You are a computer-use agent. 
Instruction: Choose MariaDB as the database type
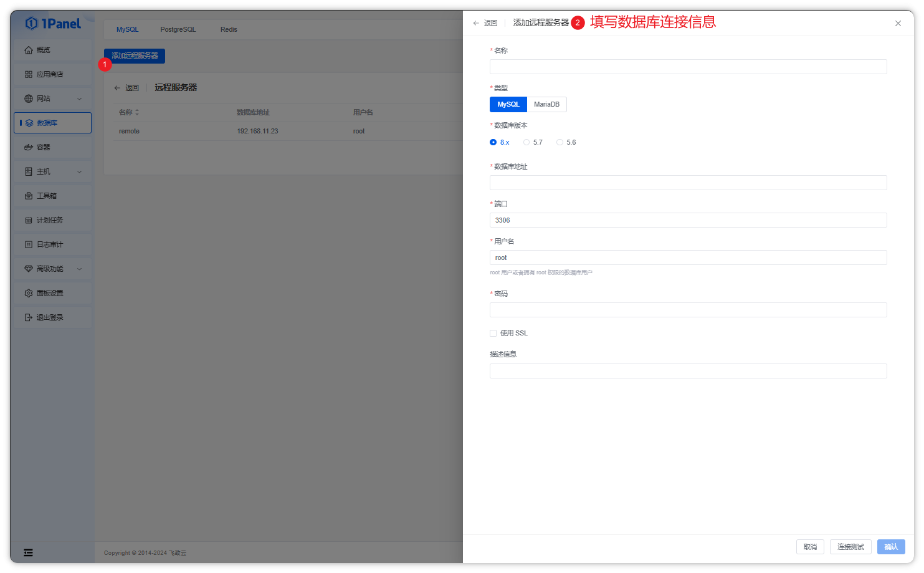pos(546,104)
